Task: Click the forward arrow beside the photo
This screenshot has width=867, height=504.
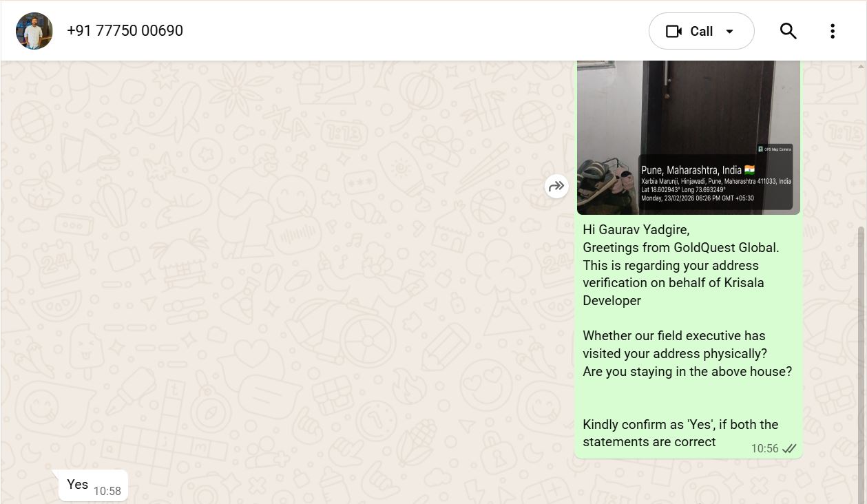Action: coord(556,186)
